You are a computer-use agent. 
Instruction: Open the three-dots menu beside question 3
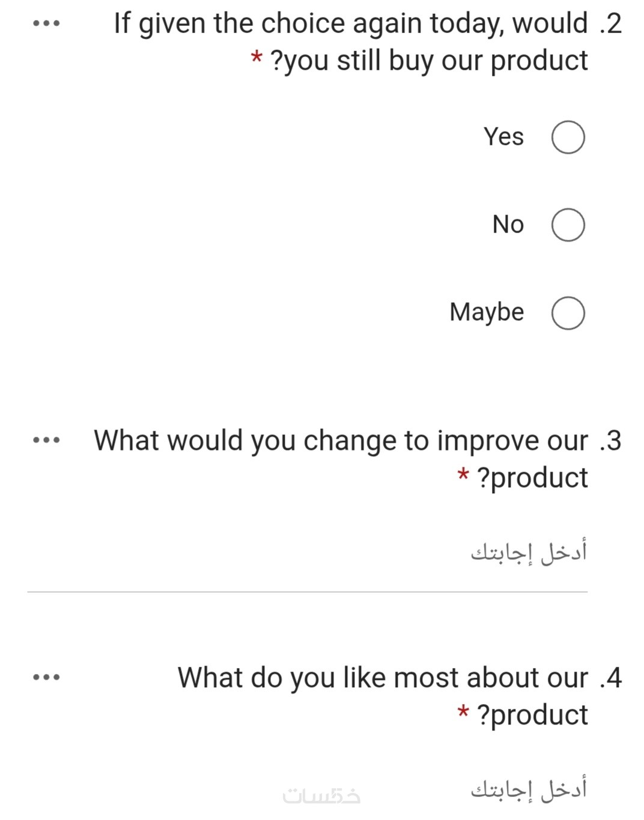point(46,440)
